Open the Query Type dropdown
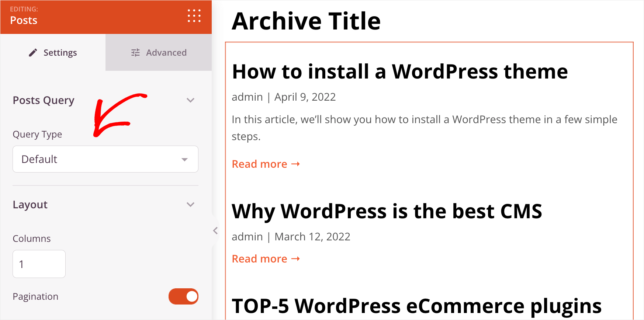 pos(105,159)
